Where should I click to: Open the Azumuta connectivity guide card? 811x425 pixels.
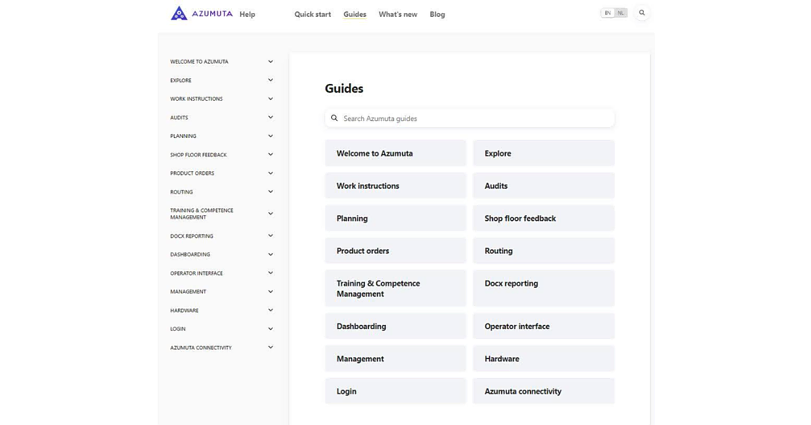point(544,391)
